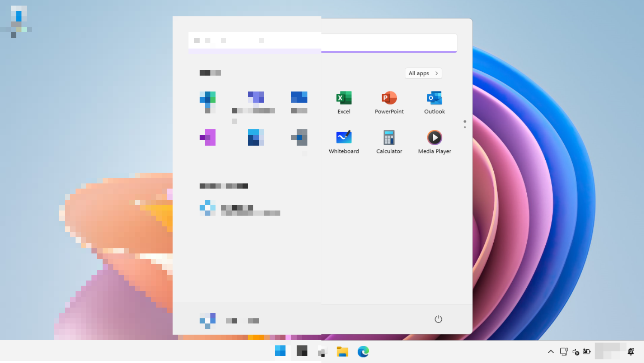Image resolution: width=644 pixels, height=363 pixels.
Task: Click the All apps button
Action: (x=423, y=73)
